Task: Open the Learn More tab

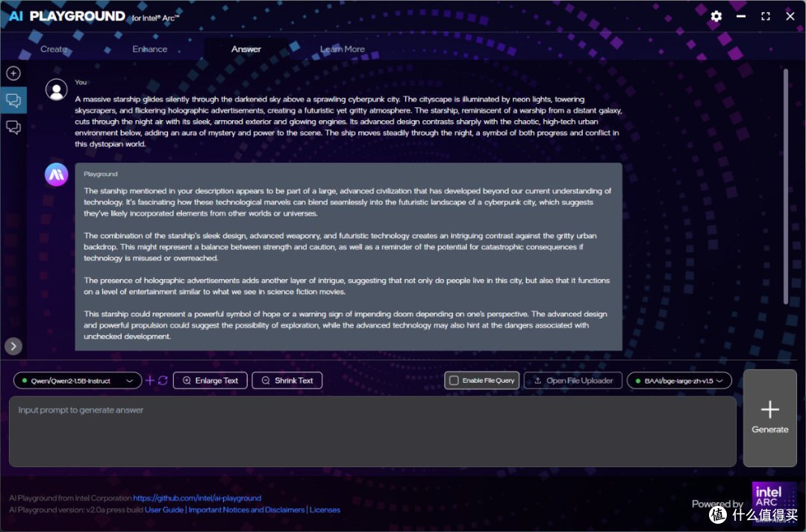Action: (343, 48)
